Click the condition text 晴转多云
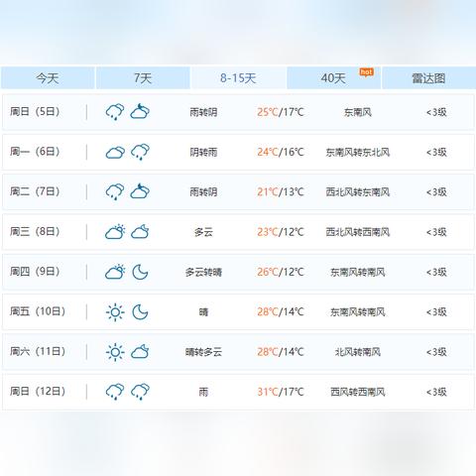This screenshot has height=476, width=476. pos(203,352)
